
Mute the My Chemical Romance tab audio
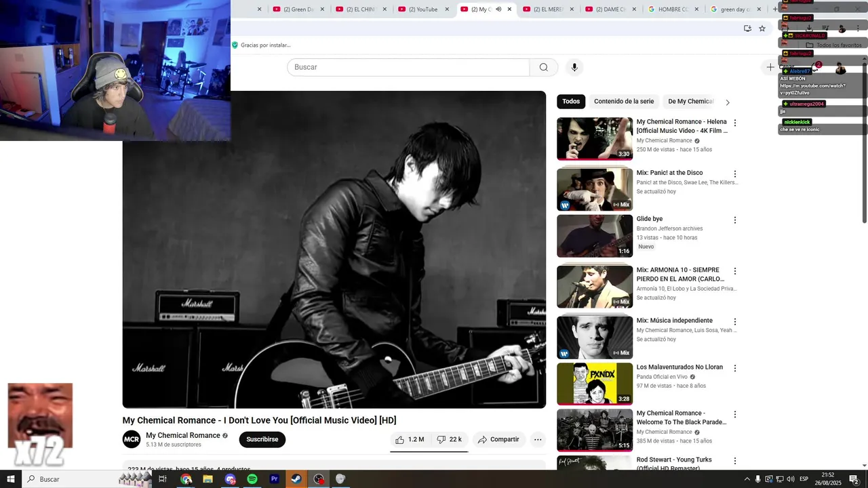498,9
